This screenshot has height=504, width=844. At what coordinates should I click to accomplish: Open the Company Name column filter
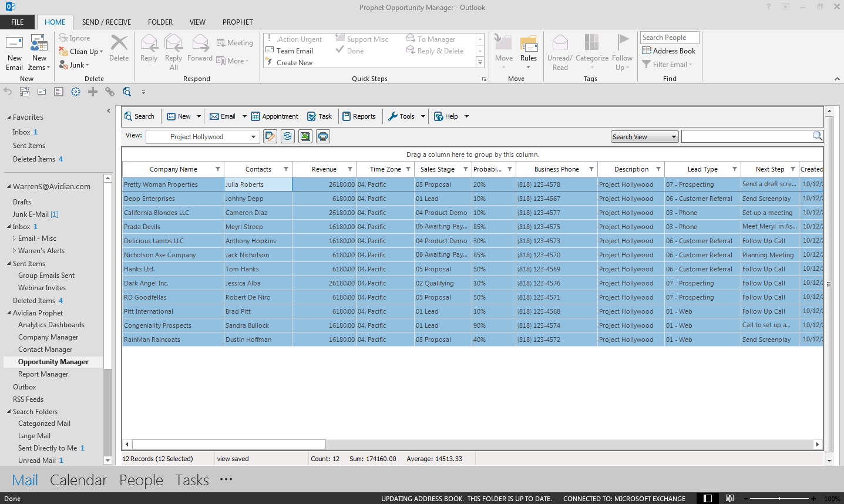[x=219, y=169]
